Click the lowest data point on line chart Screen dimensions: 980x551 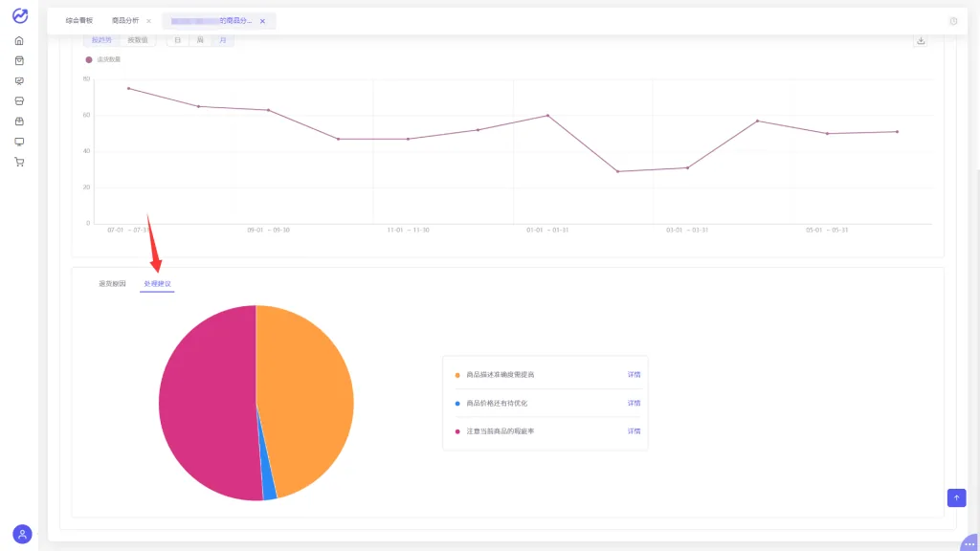617,171
